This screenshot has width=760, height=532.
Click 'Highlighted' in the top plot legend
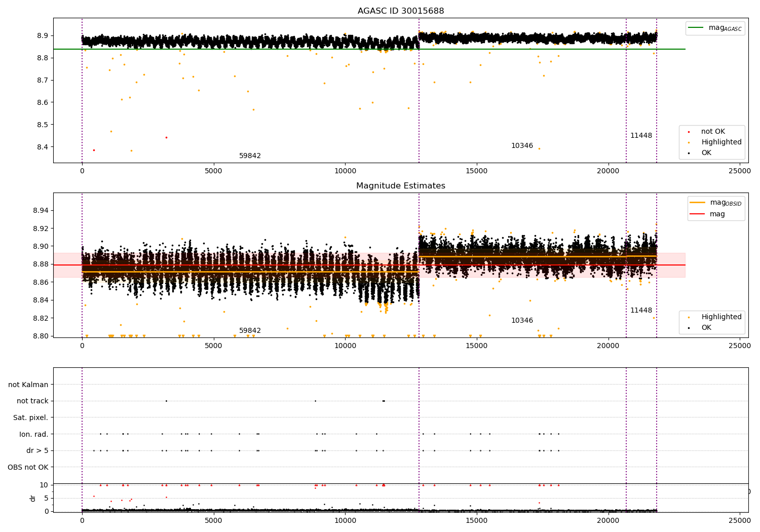point(721,142)
